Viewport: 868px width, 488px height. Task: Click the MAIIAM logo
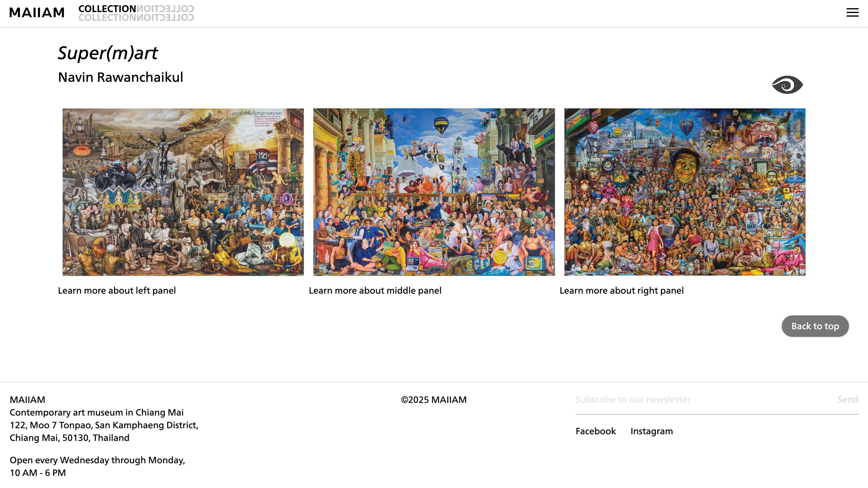(37, 12)
